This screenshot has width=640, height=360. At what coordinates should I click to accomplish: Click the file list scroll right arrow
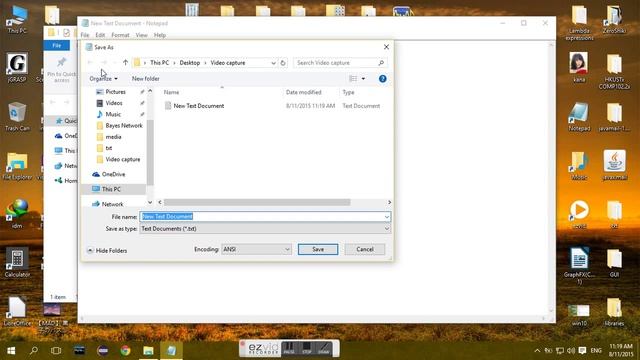(389, 202)
